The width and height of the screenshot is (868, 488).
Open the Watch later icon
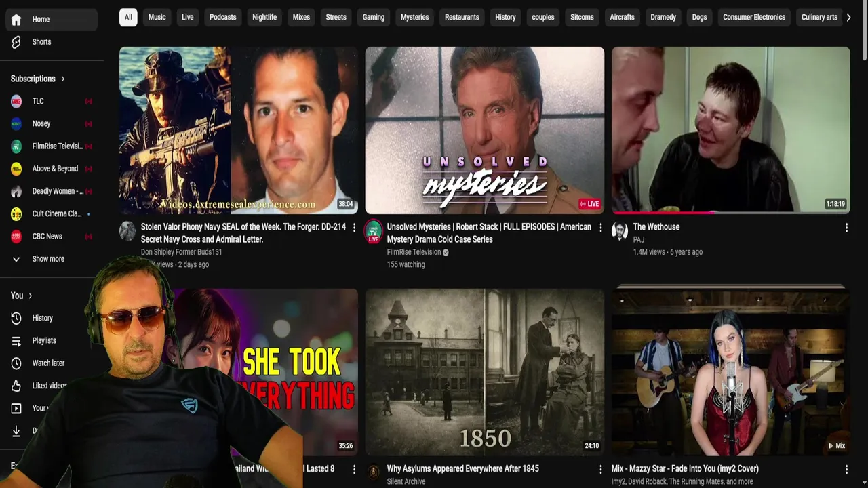(x=16, y=363)
